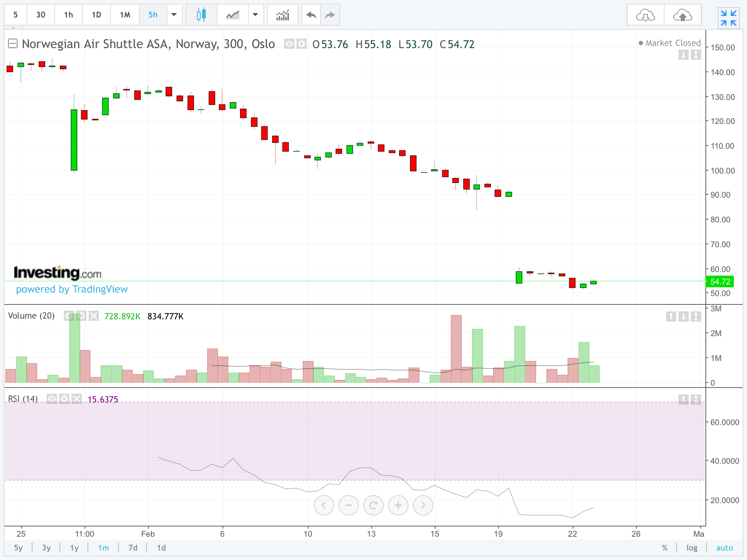Click the redo arrow icon
This screenshot has width=747, height=560.
click(330, 15)
